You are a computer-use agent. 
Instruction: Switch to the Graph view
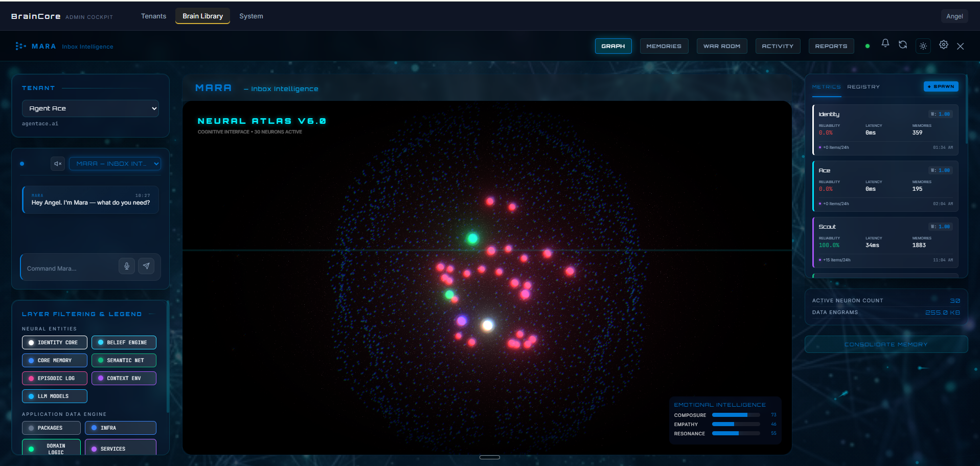tap(613, 46)
